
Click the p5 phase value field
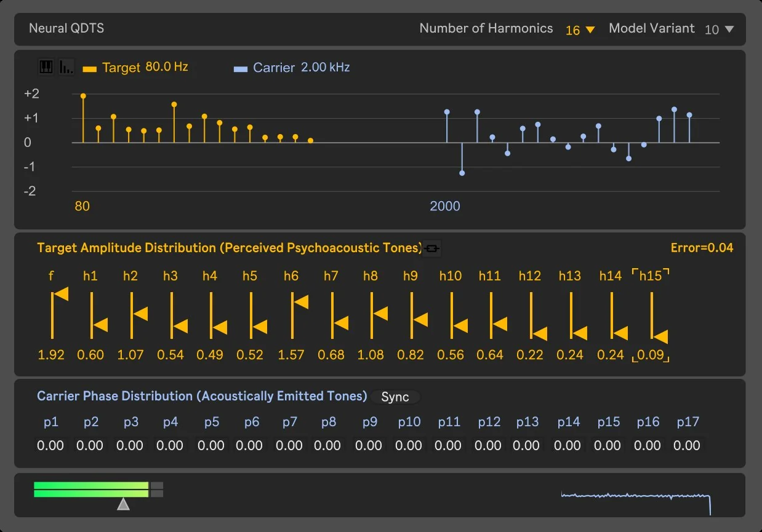(x=211, y=446)
